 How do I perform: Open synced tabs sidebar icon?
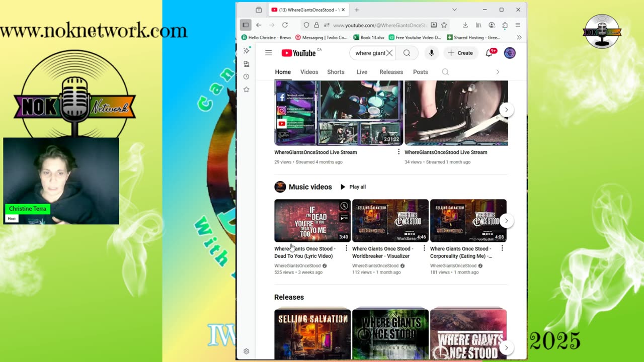pyautogui.click(x=246, y=64)
